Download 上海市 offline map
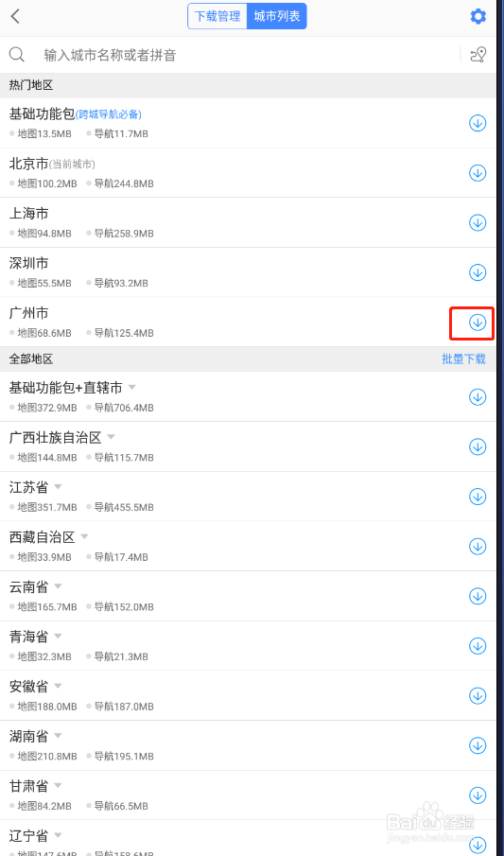Viewport: 504px width, 856px height. click(478, 222)
